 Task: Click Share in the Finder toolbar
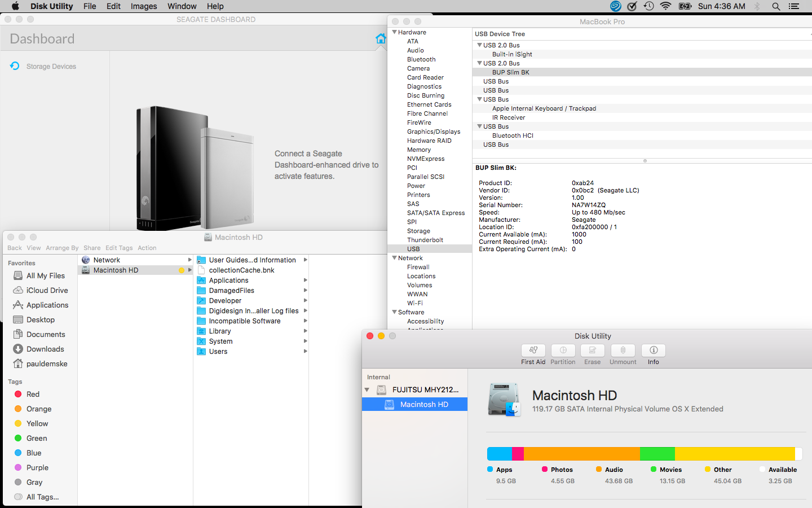92,248
